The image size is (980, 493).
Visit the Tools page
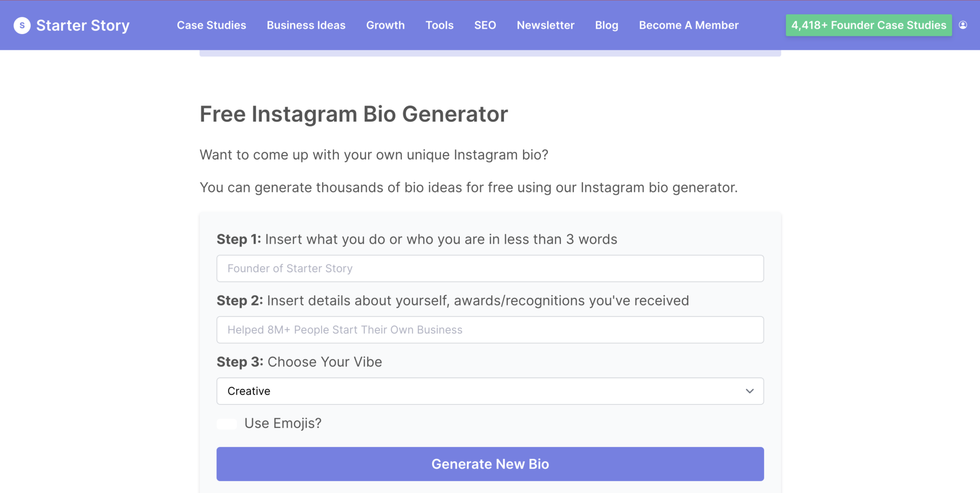(439, 25)
